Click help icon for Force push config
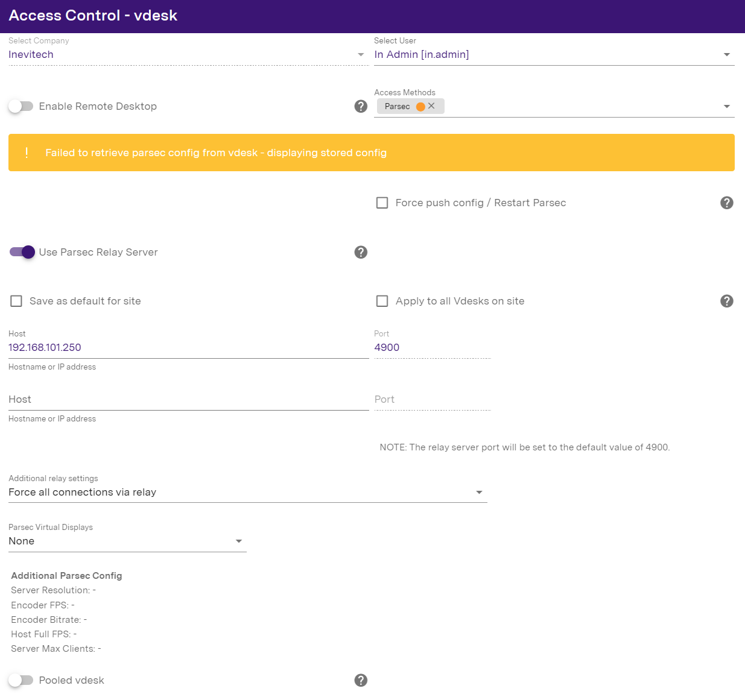 coord(726,203)
